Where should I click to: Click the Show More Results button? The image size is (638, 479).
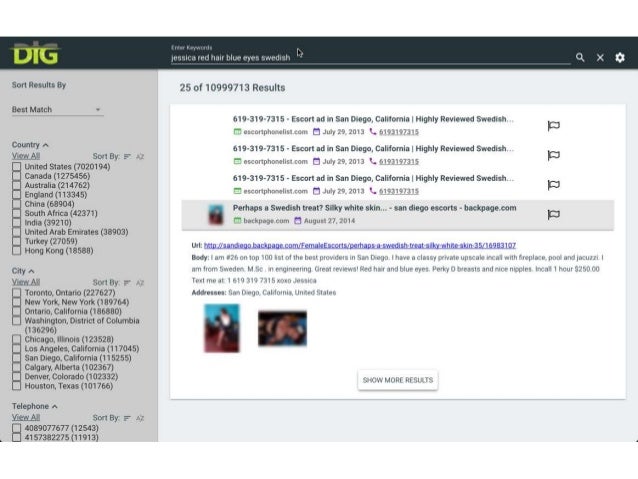398,380
